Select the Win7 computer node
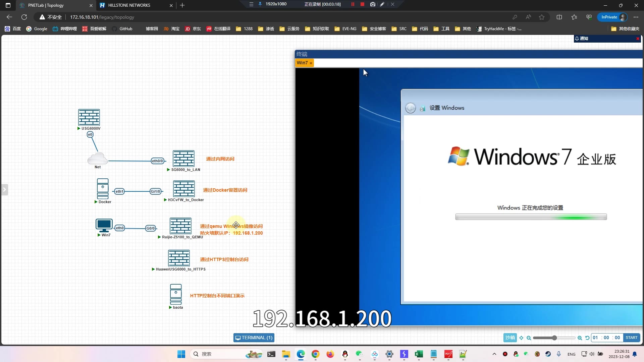644x362 pixels. click(x=104, y=225)
